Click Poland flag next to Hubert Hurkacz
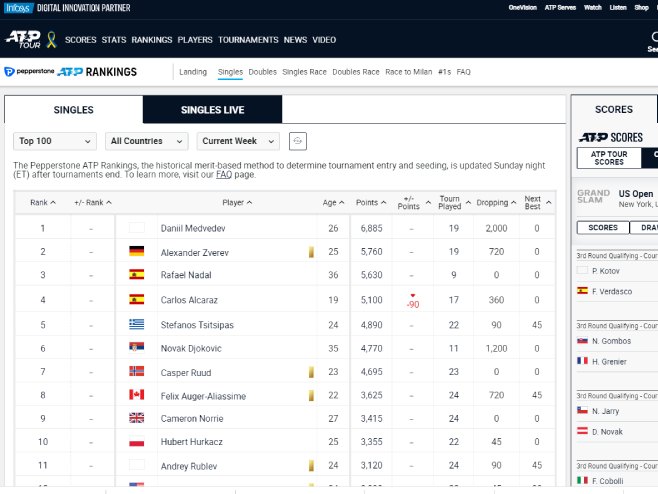The height and width of the screenshot is (494, 658). coord(136,442)
